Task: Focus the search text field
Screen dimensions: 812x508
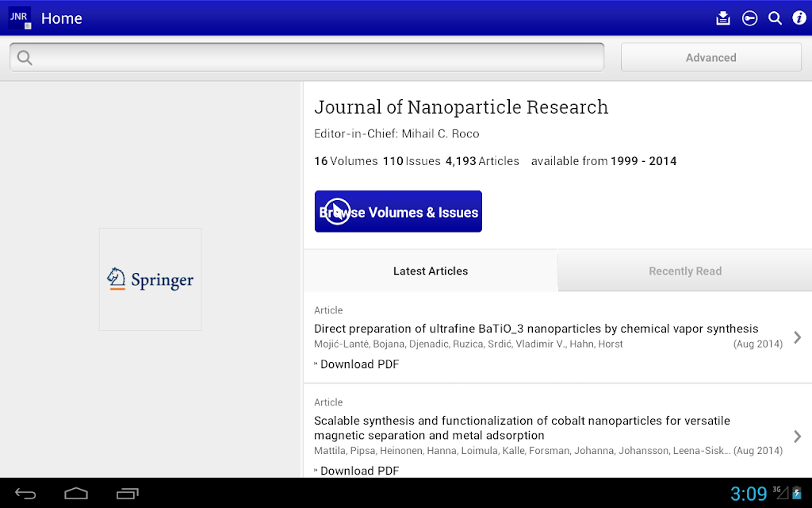Action: pos(307,57)
